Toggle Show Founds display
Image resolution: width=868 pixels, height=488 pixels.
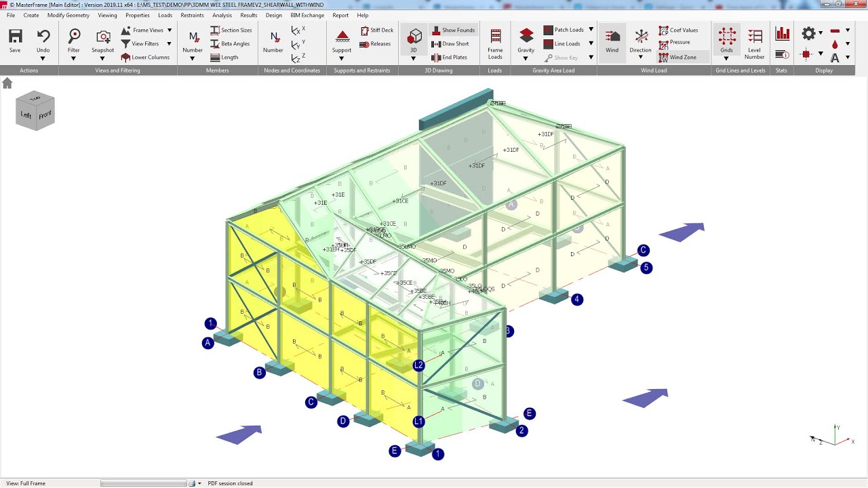pyautogui.click(x=453, y=30)
